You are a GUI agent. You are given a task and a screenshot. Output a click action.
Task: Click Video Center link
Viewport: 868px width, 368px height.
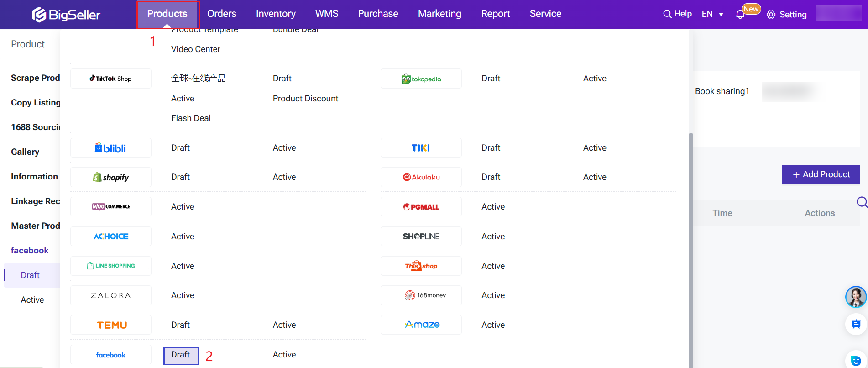coord(195,49)
